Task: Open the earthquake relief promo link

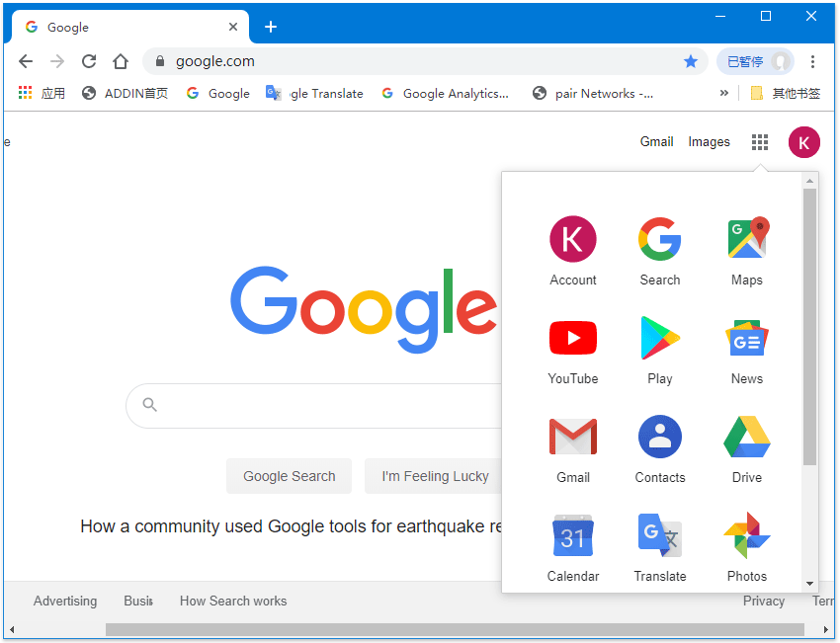Action: click(x=291, y=526)
